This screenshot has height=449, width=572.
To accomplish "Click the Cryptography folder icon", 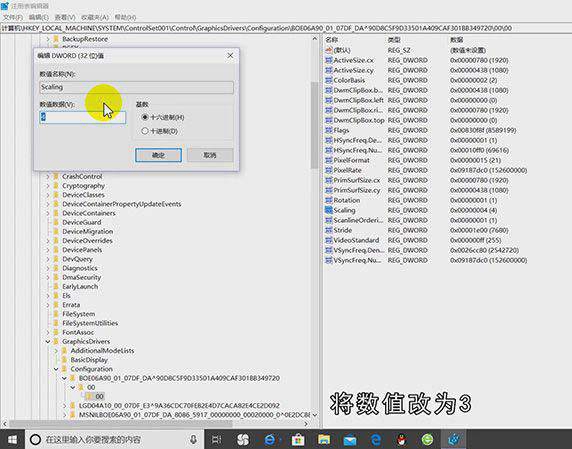I will point(56,186).
